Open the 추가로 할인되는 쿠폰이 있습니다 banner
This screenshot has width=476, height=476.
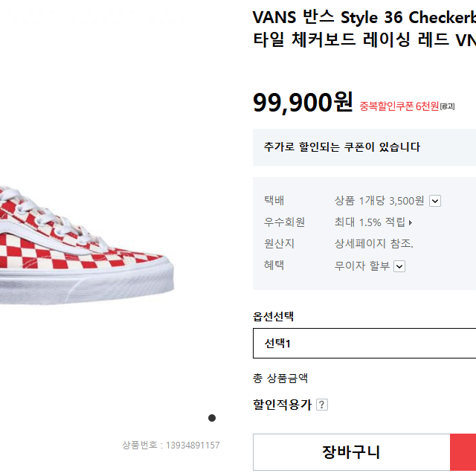364,147
